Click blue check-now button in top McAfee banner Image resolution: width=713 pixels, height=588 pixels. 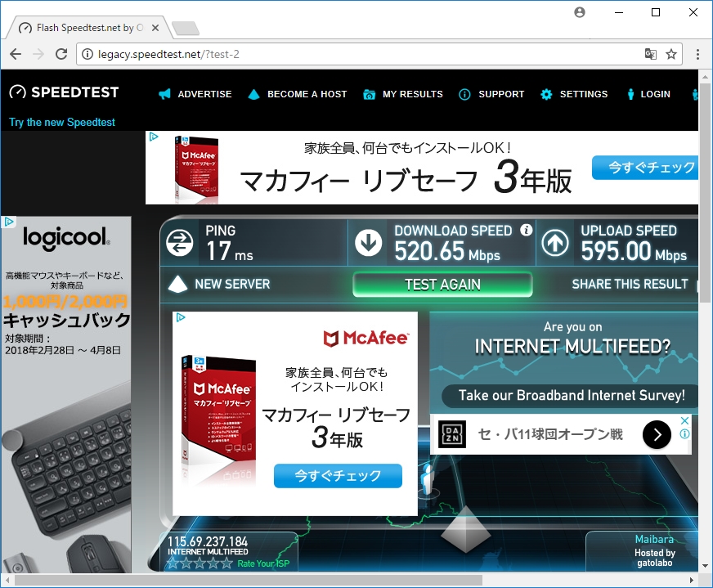click(646, 168)
